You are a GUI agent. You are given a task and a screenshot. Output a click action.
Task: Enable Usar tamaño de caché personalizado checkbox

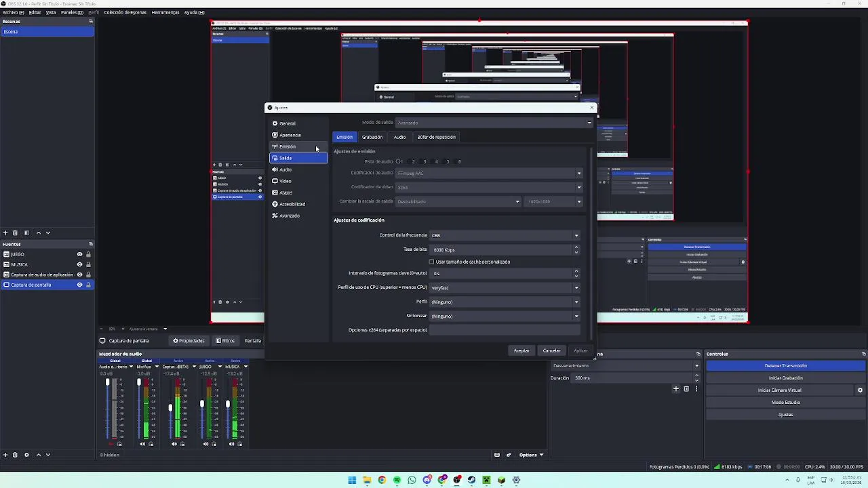[x=431, y=262]
